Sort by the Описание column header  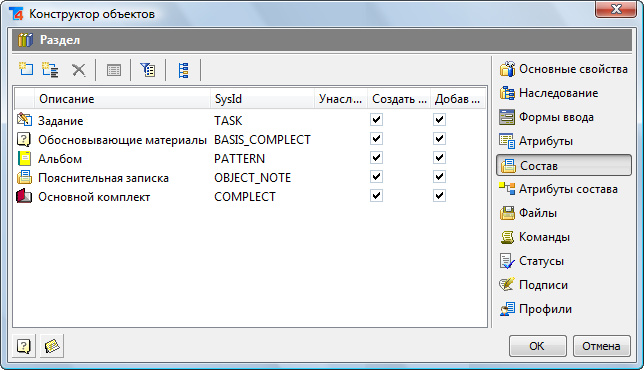(x=122, y=99)
